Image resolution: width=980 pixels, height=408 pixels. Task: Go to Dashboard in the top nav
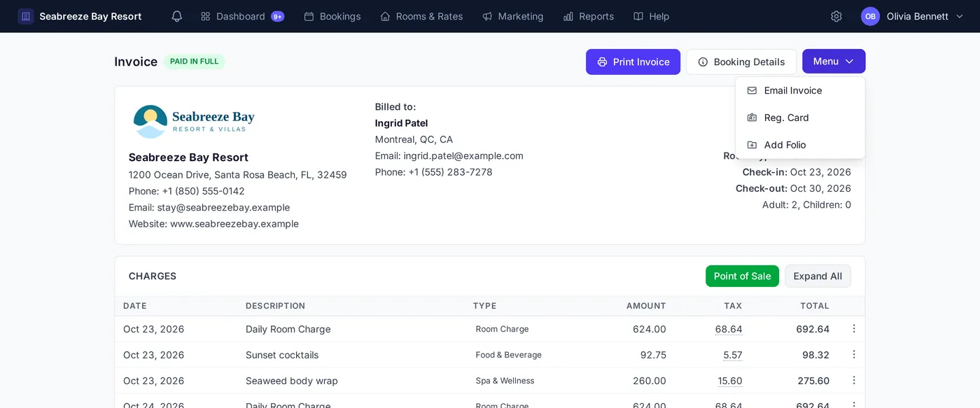(242, 16)
